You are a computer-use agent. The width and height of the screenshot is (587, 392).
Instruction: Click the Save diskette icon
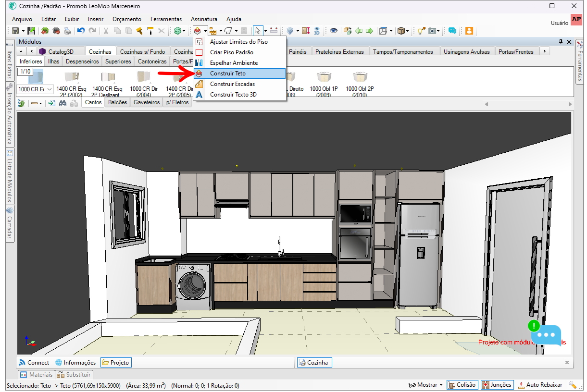tap(15, 31)
